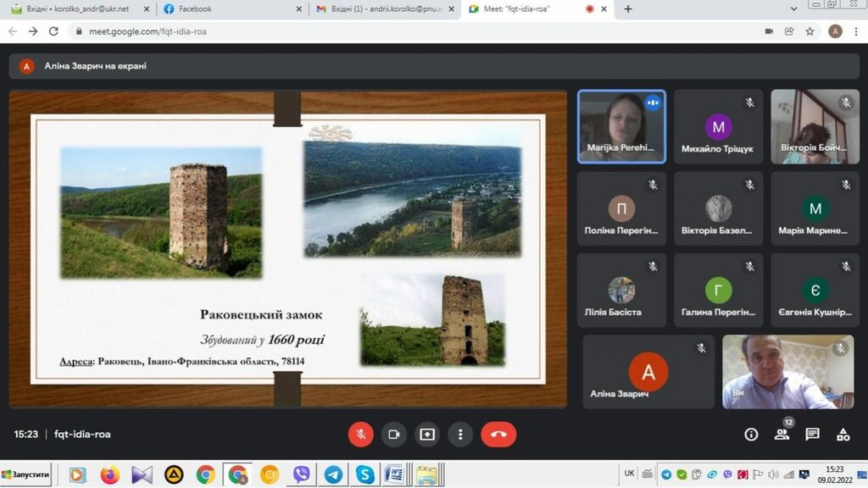
Task: Reload the Meet page
Action: coord(53,31)
